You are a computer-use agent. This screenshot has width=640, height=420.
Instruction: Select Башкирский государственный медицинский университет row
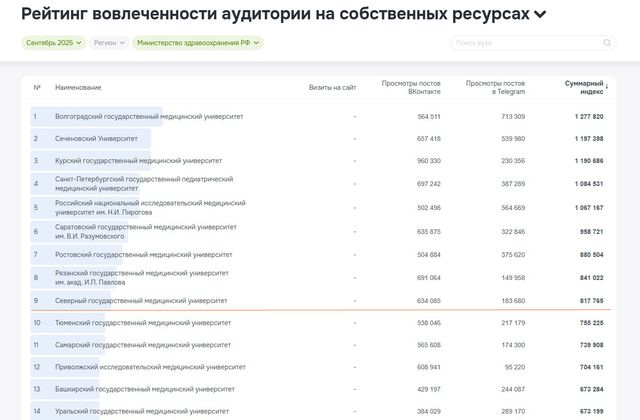click(x=145, y=389)
